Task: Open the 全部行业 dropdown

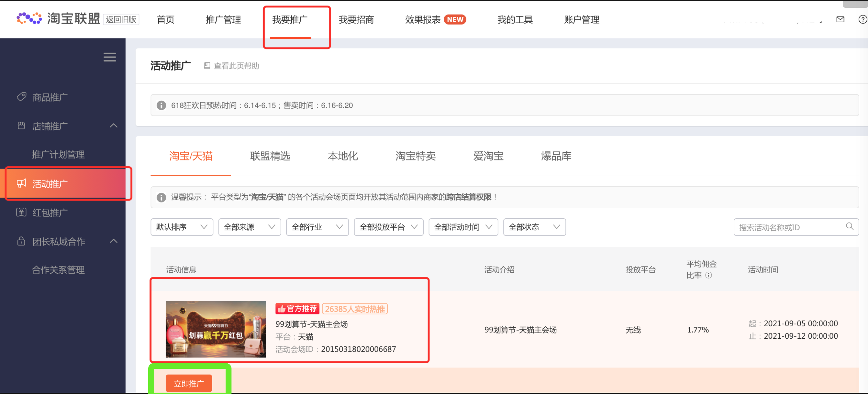Action: [317, 227]
